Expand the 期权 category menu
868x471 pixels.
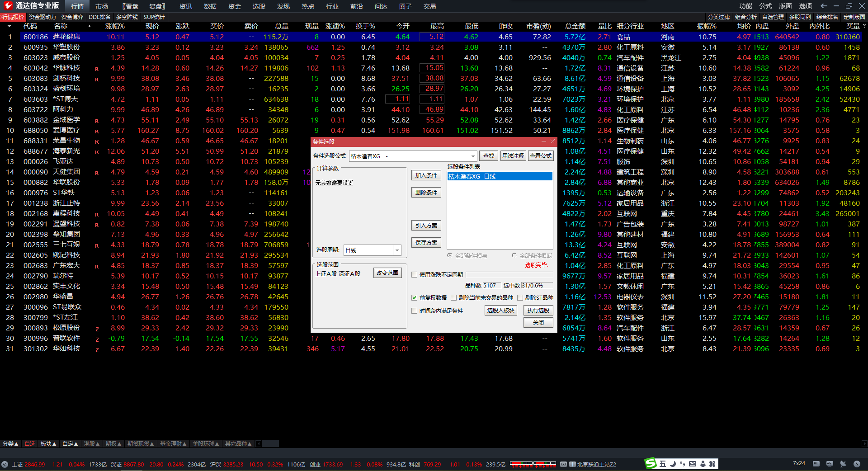point(113,444)
